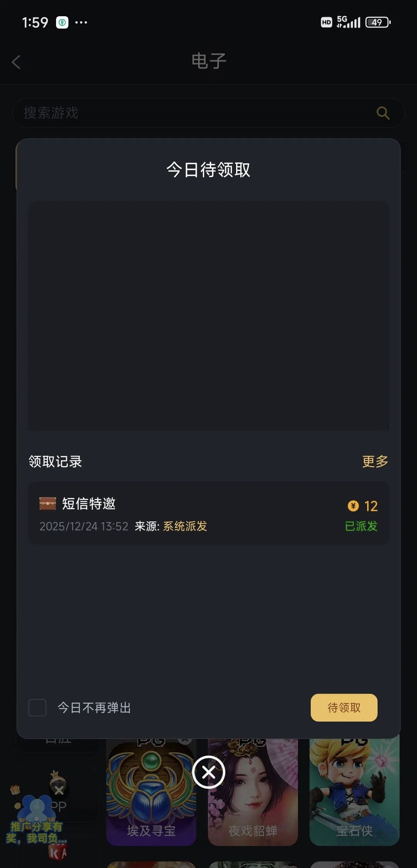Click the green app notification icon

(62, 22)
